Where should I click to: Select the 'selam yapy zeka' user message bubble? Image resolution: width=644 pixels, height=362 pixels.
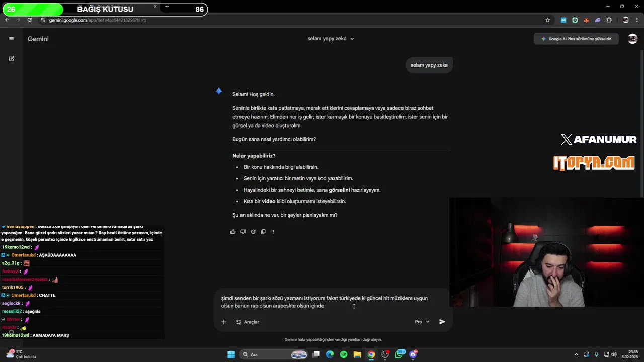click(429, 65)
